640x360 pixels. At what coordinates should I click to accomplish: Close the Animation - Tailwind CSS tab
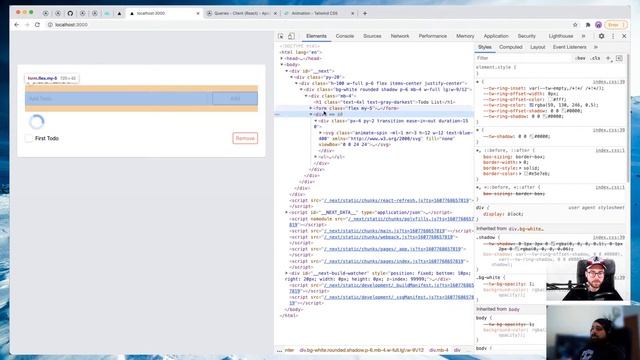pos(353,13)
